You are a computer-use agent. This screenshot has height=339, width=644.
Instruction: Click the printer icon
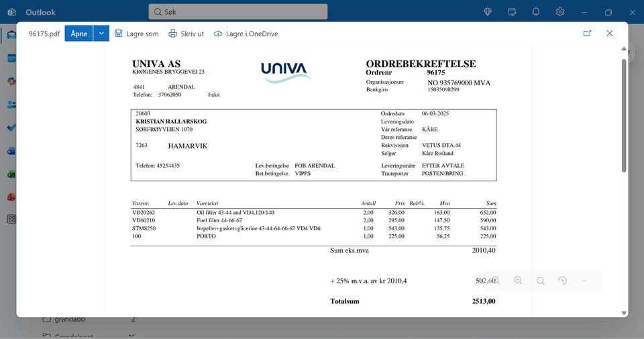click(173, 34)
